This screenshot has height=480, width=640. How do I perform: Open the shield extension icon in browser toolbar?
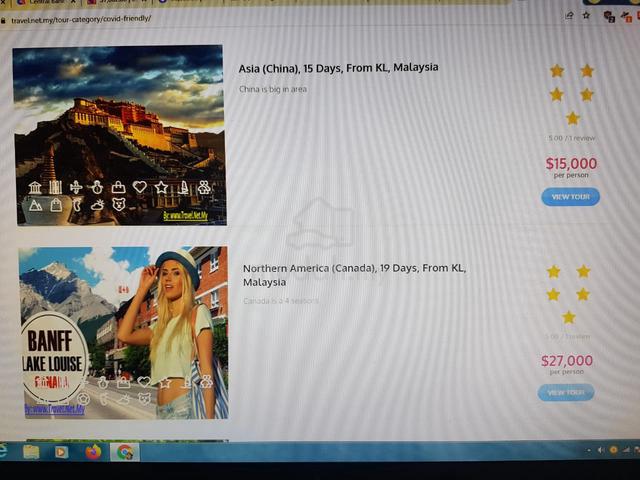[x=609, y=16]
